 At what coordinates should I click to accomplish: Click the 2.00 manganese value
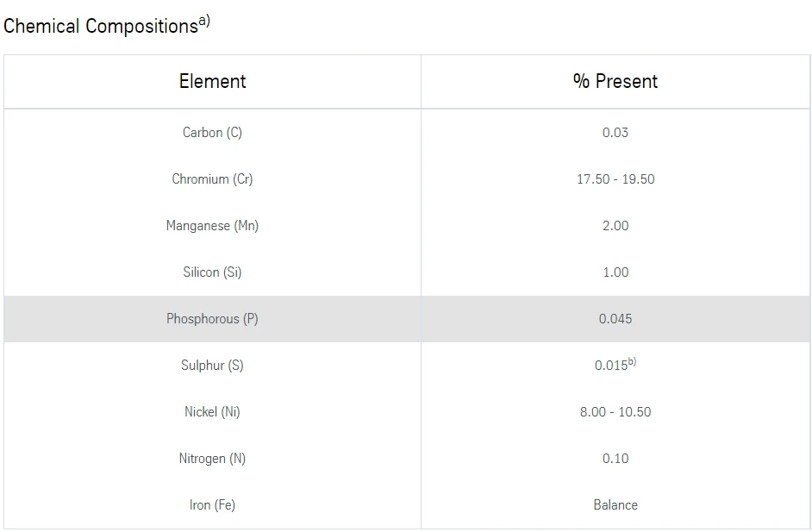615,226
